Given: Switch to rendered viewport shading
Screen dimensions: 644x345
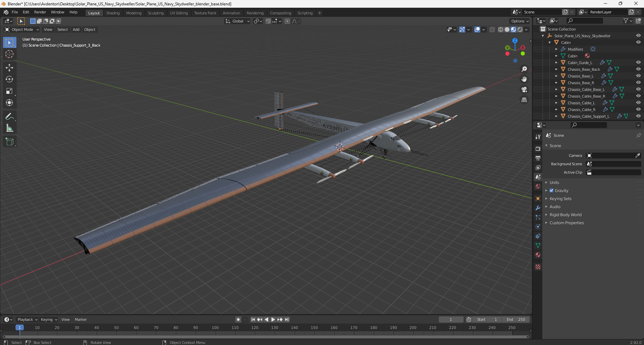Looking at the screenshot, I should point(520,30).
